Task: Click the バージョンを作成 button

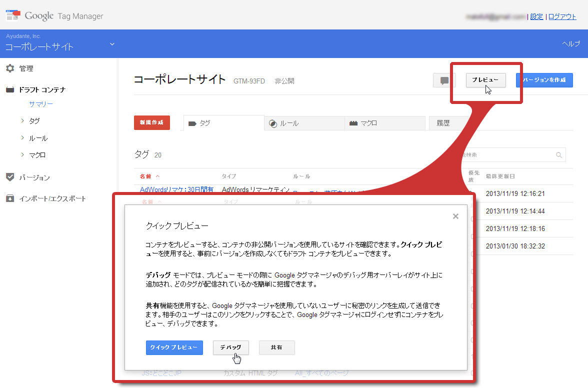Action: 544,80
